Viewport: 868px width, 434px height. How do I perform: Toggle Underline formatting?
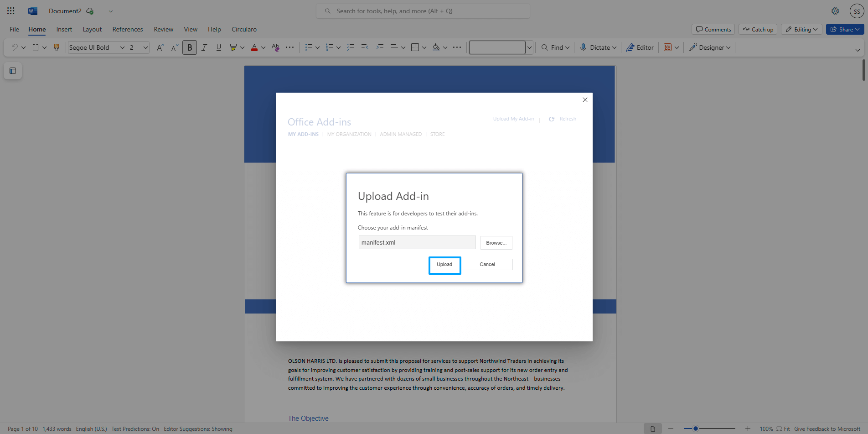click(x=219, y=47)
